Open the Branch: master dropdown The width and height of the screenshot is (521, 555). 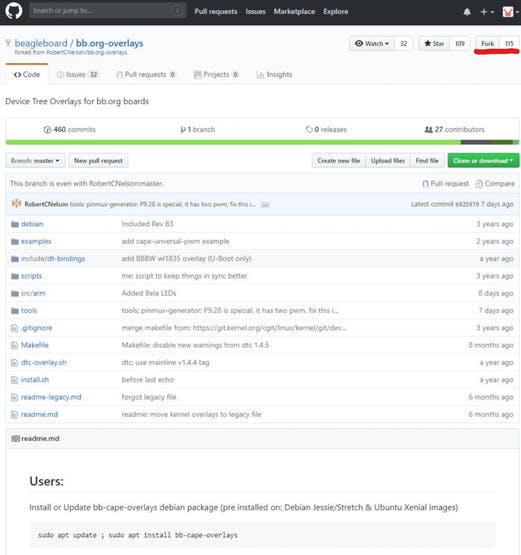[35, 161]
